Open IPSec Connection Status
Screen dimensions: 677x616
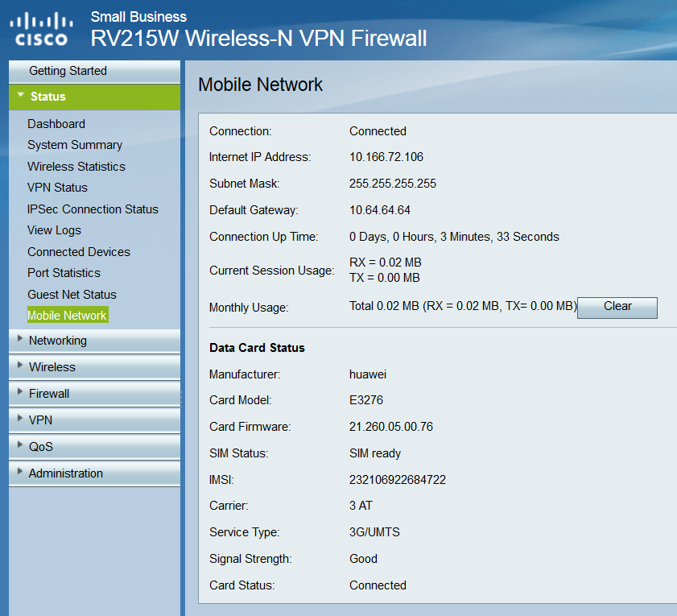click(93, 209)
